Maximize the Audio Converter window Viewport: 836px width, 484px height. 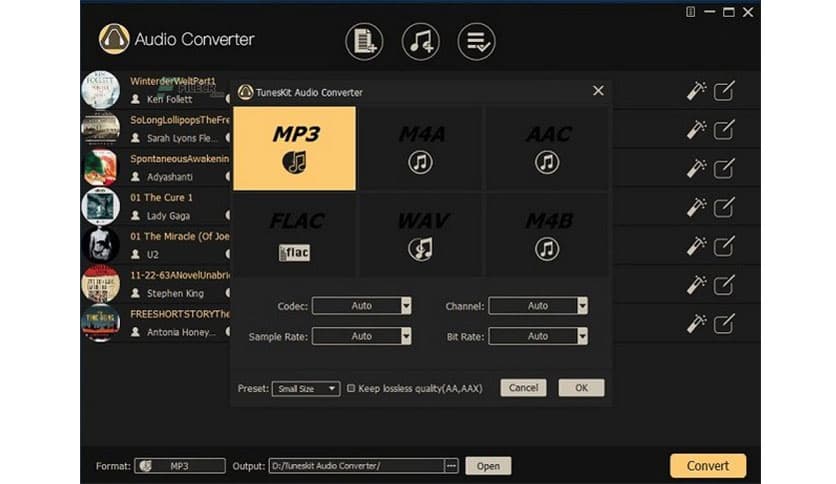pyautogui.click(x=728, y=12)
